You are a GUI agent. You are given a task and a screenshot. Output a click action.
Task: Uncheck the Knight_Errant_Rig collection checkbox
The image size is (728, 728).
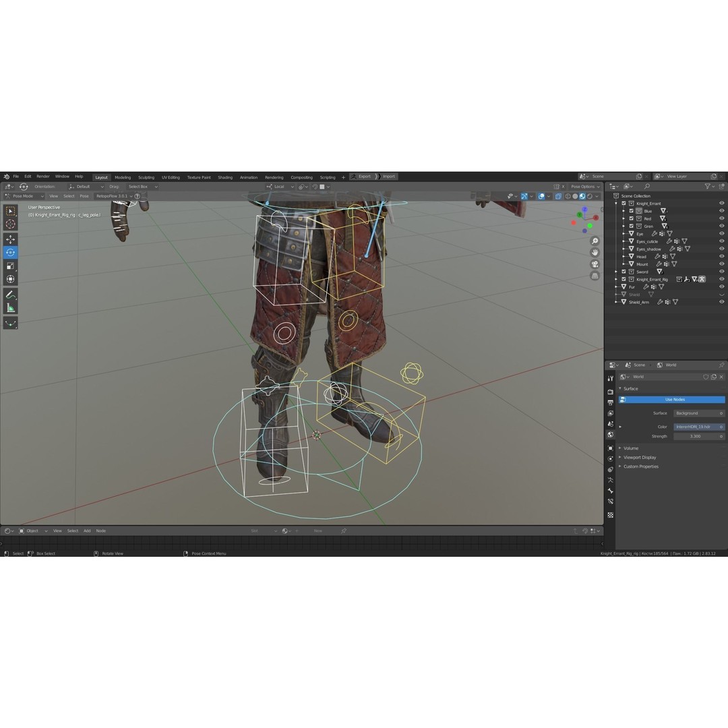point(624,279)
